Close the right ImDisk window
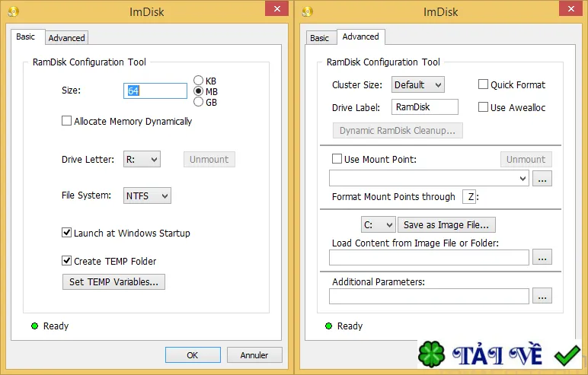The image size is (588, 375). [570, 8]
